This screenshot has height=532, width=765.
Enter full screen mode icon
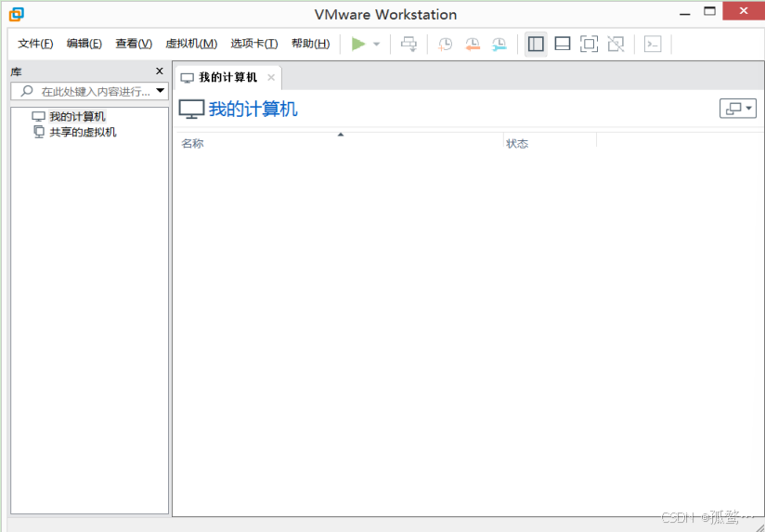(x=589, y=44)
